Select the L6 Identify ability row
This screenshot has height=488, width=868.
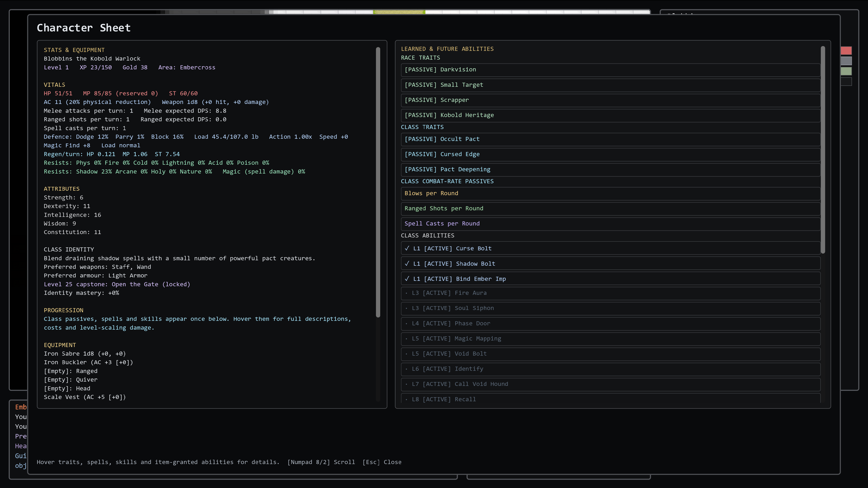pyautogui.click(x=610, y=369)
